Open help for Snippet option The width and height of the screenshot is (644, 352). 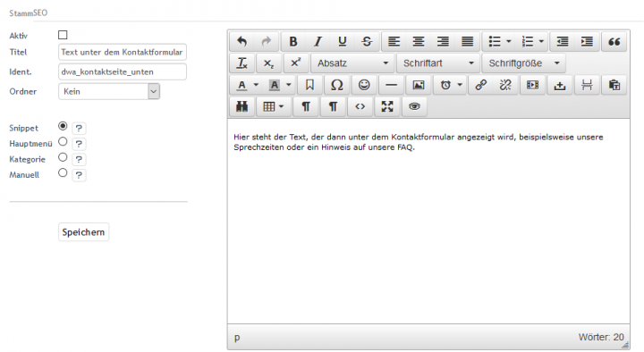79,128
